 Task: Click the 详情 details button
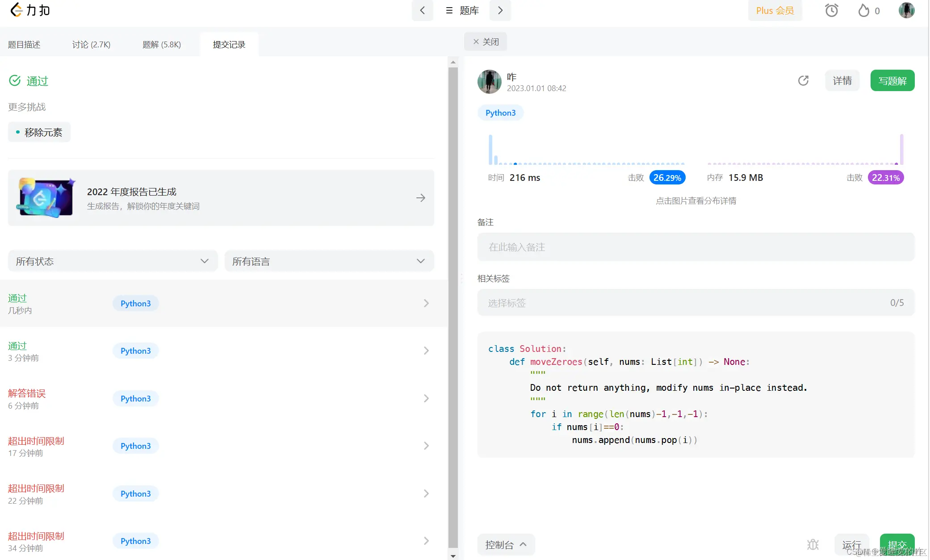(x=842, y=81)
